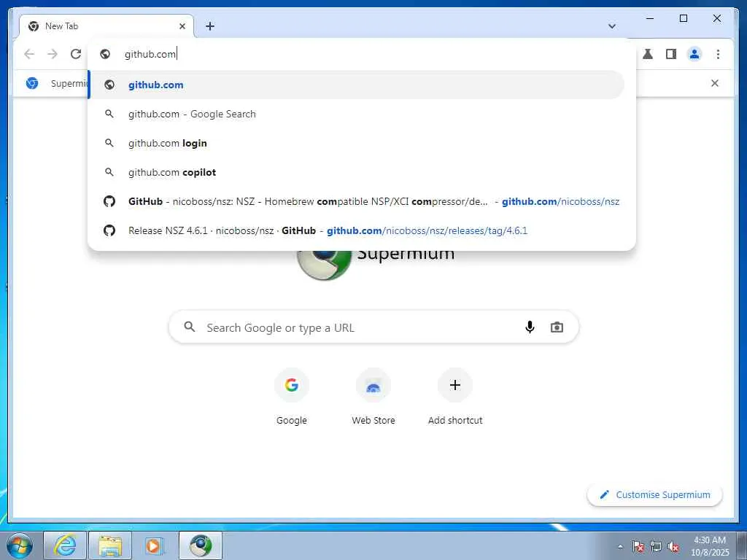Click inside the address bar text github.com

click(x=150, y=54)
